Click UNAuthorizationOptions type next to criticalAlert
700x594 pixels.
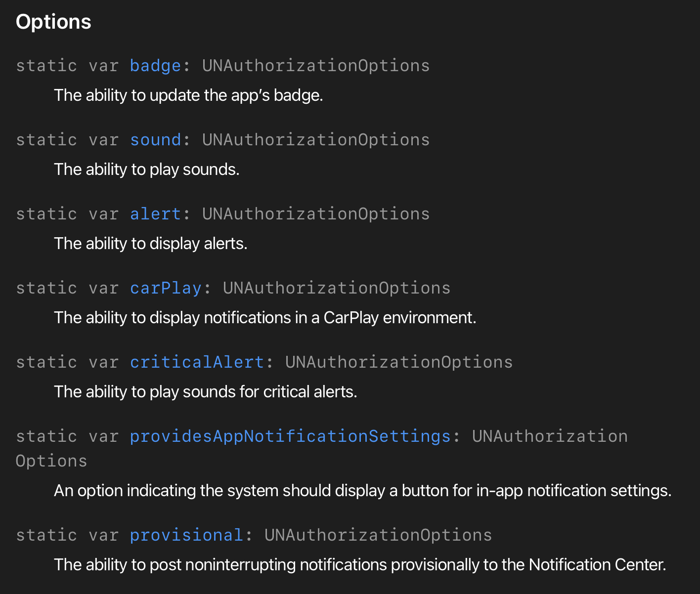(399, 362)
